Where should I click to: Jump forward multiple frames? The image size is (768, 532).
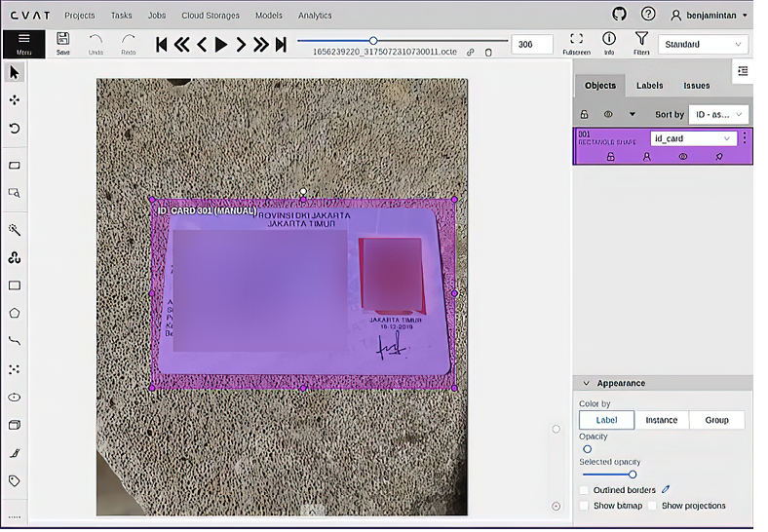coord(260,45)
